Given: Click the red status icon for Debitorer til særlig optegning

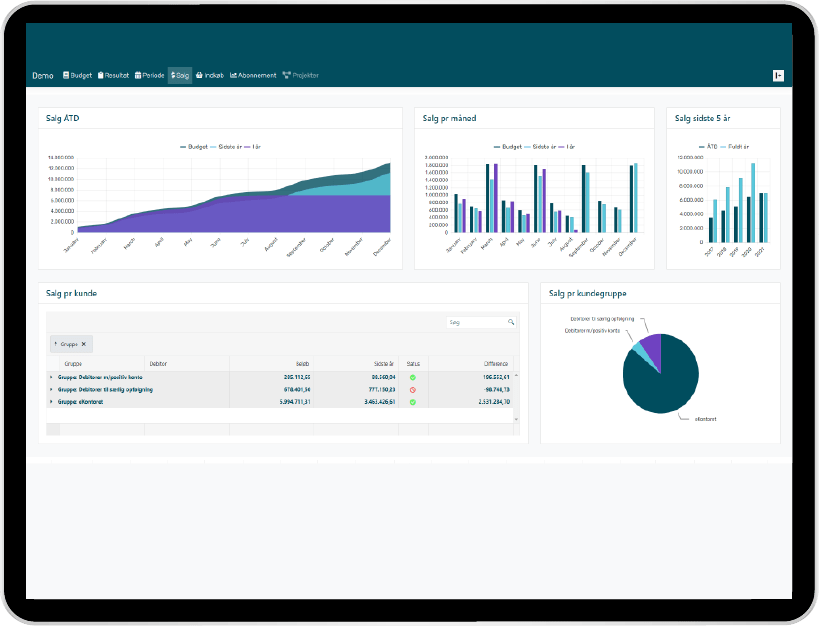Looking at the screenshot, I should 413,390.
